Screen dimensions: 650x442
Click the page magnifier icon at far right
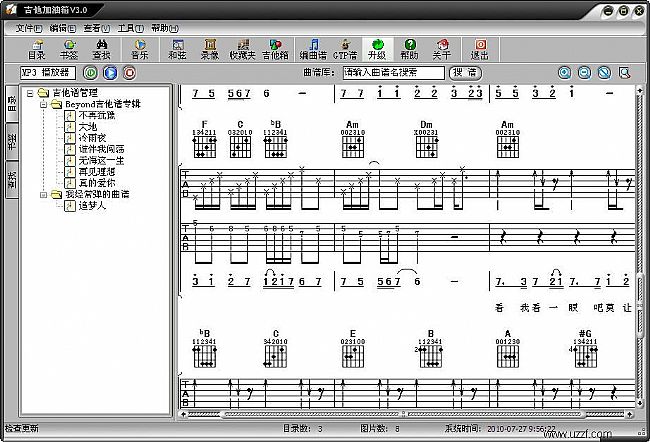point(624,73)
